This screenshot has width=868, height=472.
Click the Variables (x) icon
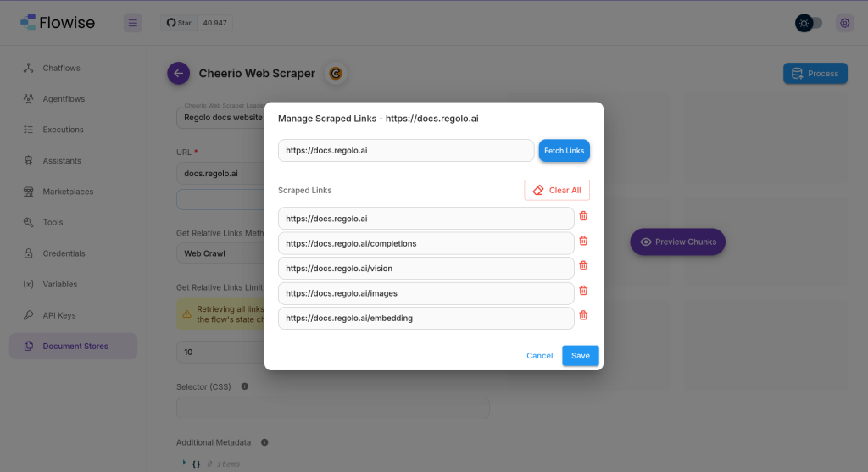point(28,284)
